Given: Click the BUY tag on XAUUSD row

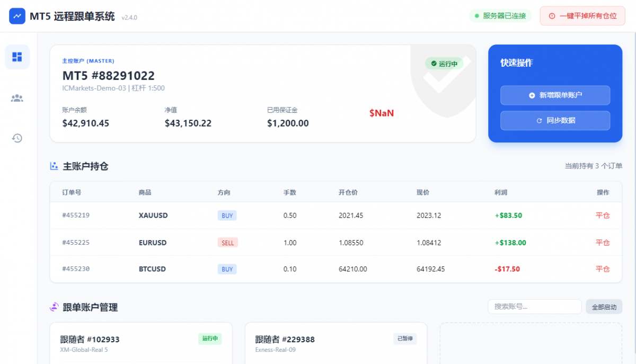Looking at the screenshot, I should point(227,216).
